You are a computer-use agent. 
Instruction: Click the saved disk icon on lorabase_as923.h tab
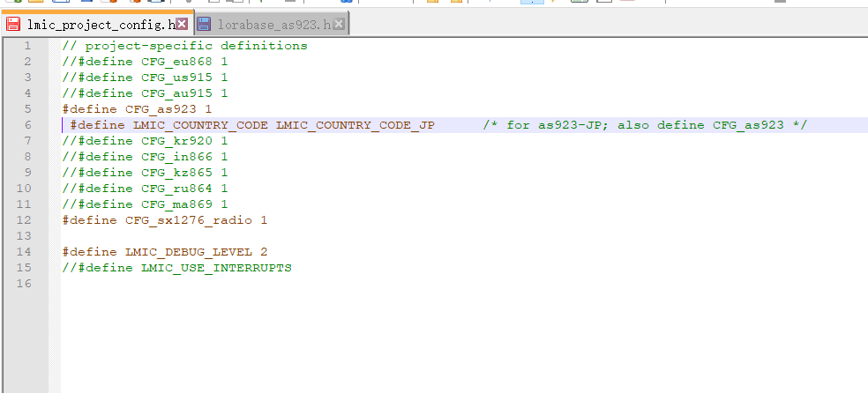pos(205,24)
